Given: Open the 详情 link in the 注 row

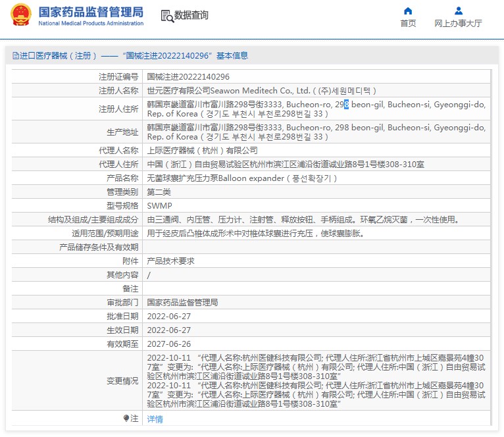Looking at the screenshot, I should coord(155,419).
